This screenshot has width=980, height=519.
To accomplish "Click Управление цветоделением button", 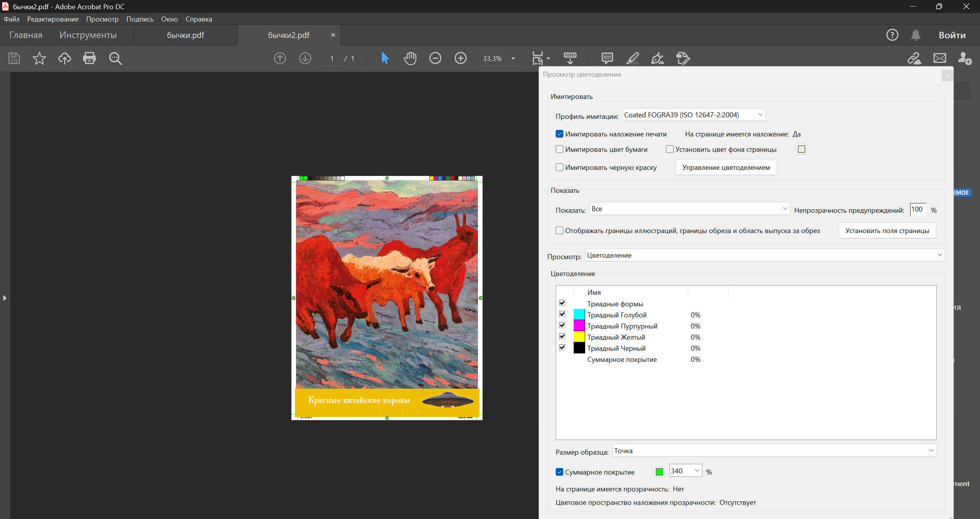I will [x=726, y=168].
